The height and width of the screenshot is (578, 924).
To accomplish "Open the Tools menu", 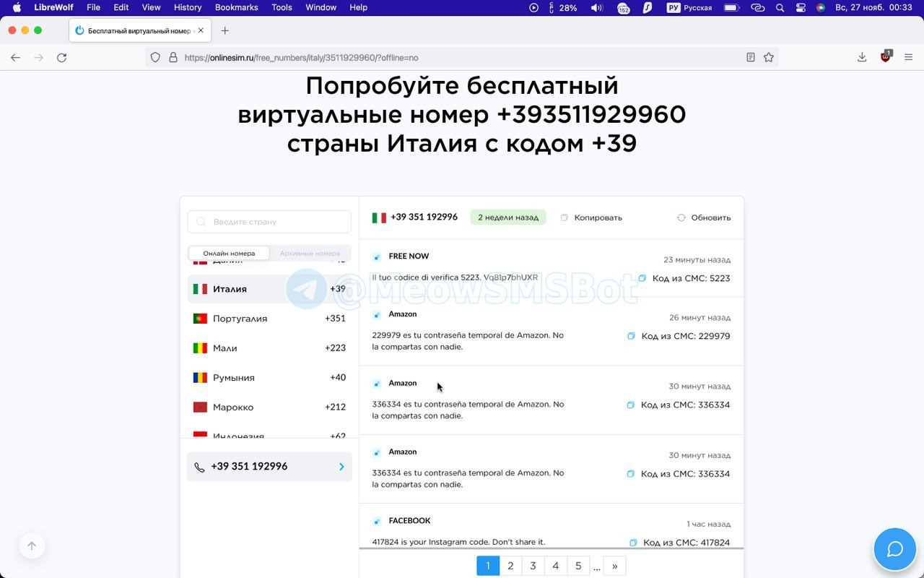I will [x=282, y=7].
